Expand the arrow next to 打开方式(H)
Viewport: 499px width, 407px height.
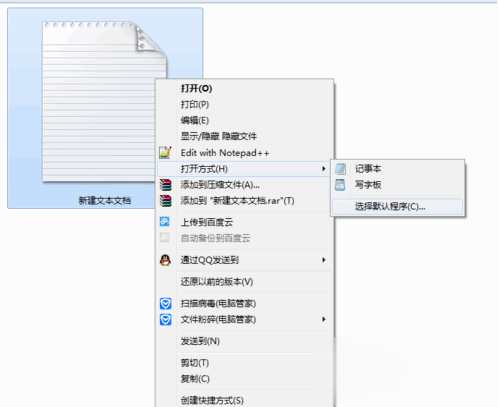pyautogui.click(x=323, y=169)
